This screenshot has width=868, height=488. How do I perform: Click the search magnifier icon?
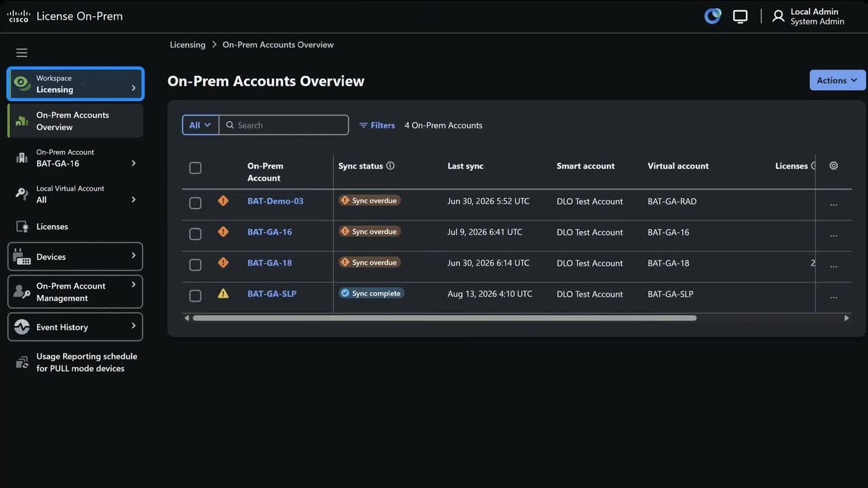(x=230, y=125)
